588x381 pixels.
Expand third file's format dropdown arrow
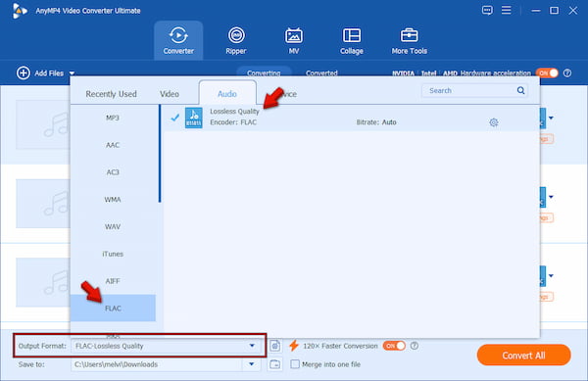(x=551, y=276)
